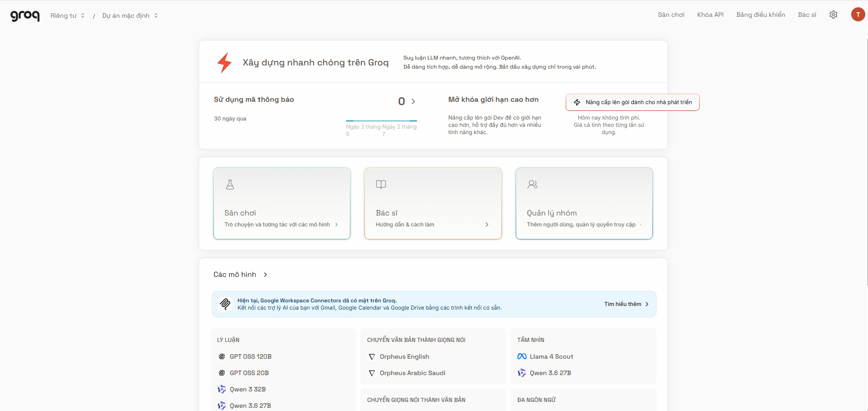
Task: Click the flask icon on Sân chơi card
Action: click(230, 184)
